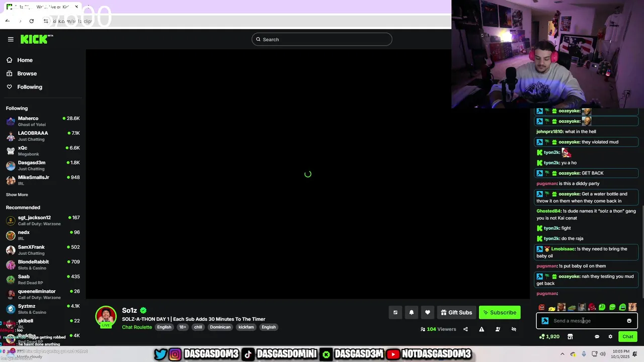The image size is (644, 362).
Task: Open MikeSmallsJr channel
Action: (x=43, y=180)
